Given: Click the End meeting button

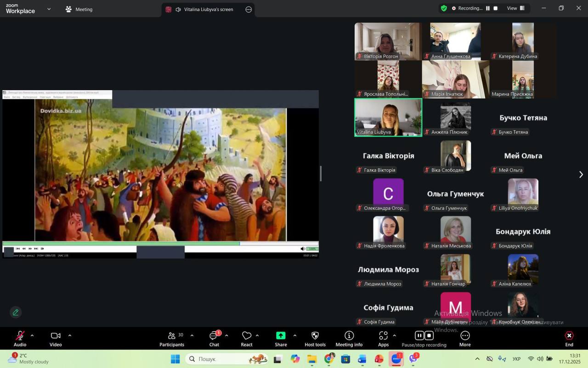Looking at the screenshot, I should click(569, 339).
